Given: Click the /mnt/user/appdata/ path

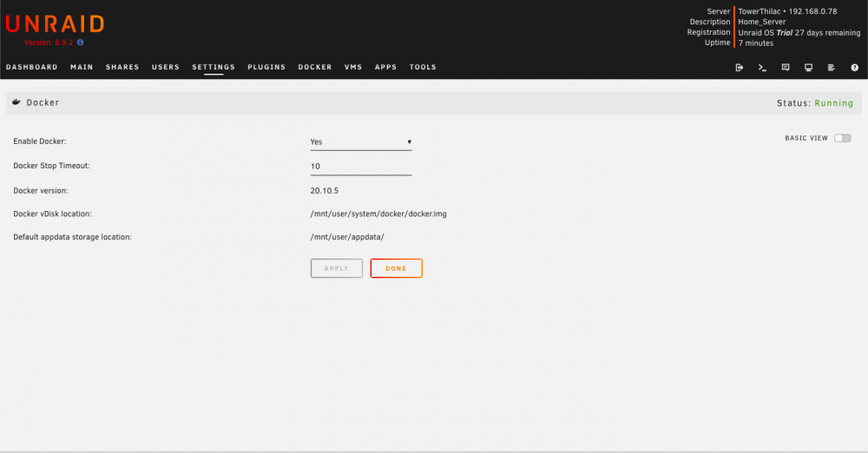Looking at the screenshot, I should coord(347,237).
